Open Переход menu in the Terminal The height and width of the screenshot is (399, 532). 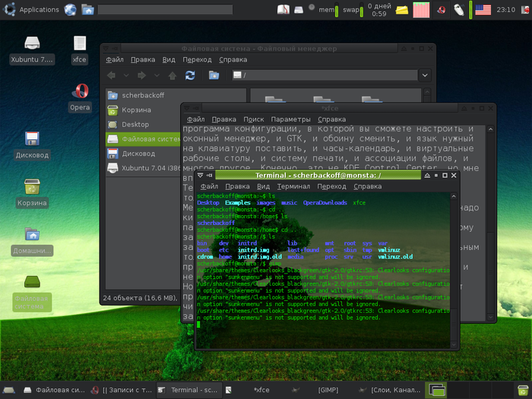point(331,187)
